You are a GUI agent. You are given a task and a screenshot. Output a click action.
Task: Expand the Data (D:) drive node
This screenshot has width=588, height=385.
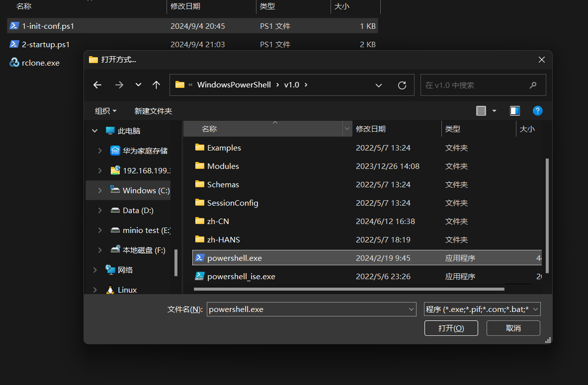pyautogui.click(x=100, y=210)
